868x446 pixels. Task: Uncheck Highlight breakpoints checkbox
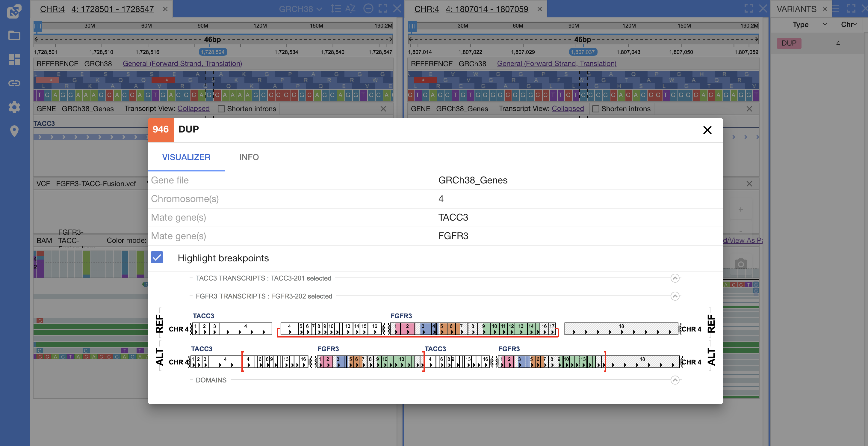157,257
